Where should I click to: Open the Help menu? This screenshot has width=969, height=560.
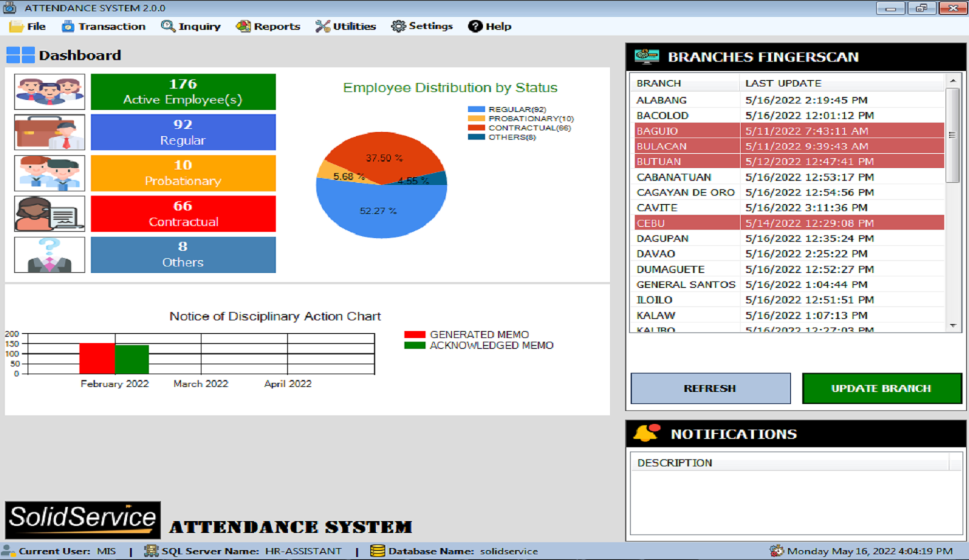tap(489, 26)
